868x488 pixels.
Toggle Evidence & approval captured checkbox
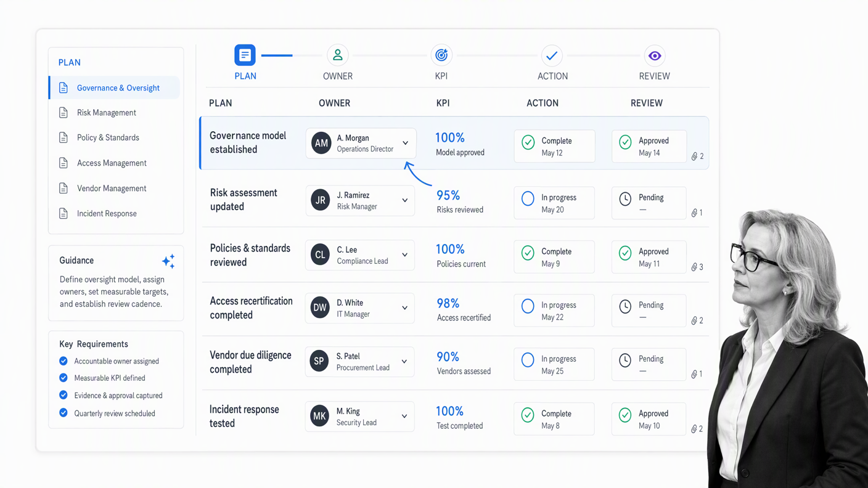(x=63, y=395)
